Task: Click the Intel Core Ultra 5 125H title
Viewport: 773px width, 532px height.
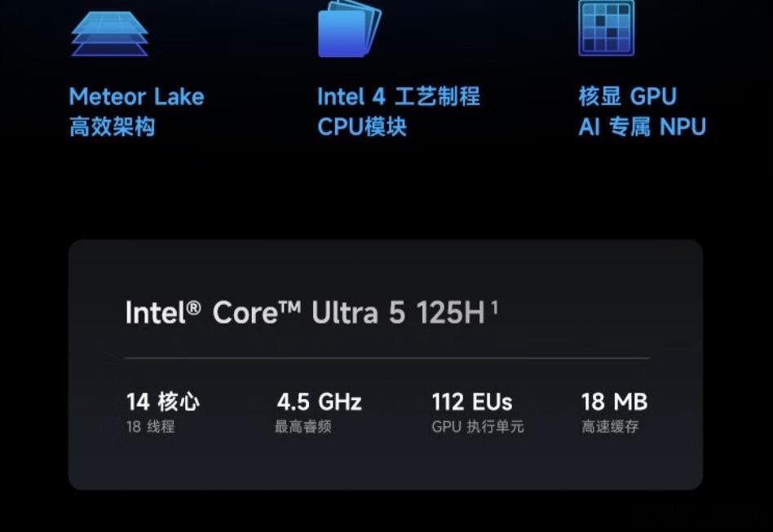Action: [305, 313]
